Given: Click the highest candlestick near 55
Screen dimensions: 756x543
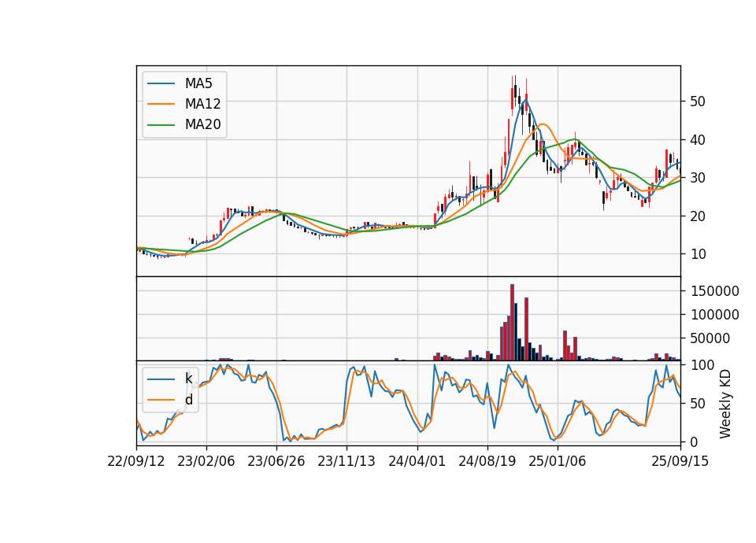Looking at the screenshot, I should click(x=515, y=90).
